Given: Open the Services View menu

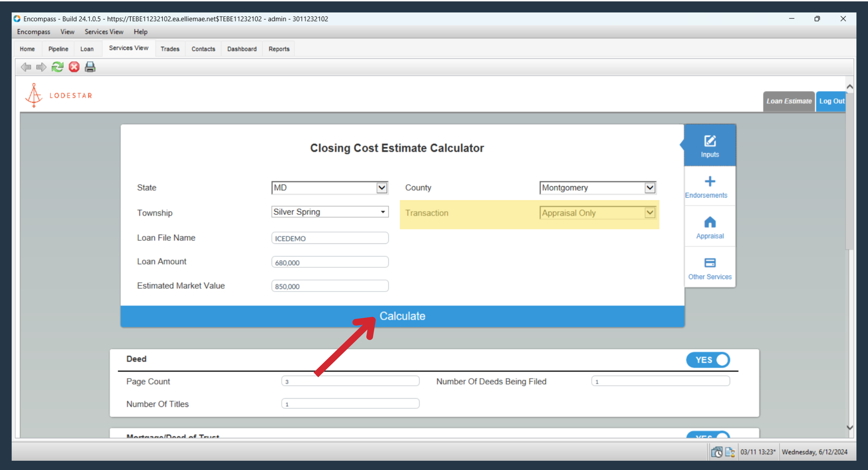Looking at the screenshot, I should click(x=104, y=32).
